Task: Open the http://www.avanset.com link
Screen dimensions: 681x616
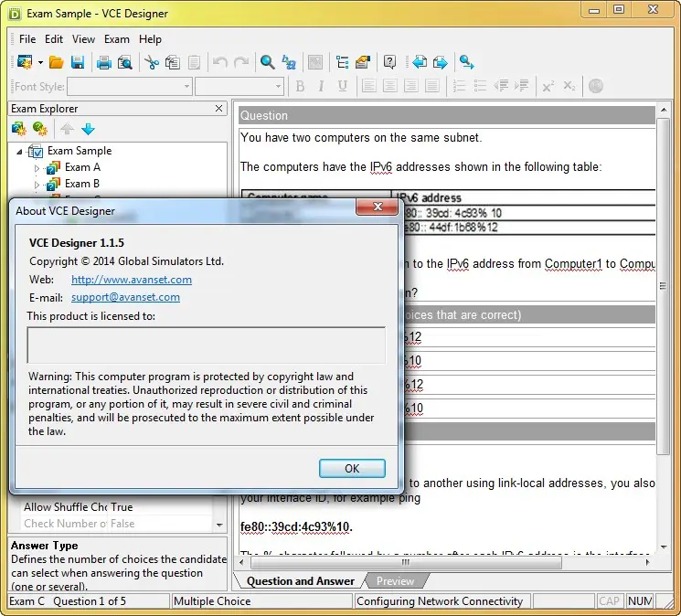Action: pos(132,280)
